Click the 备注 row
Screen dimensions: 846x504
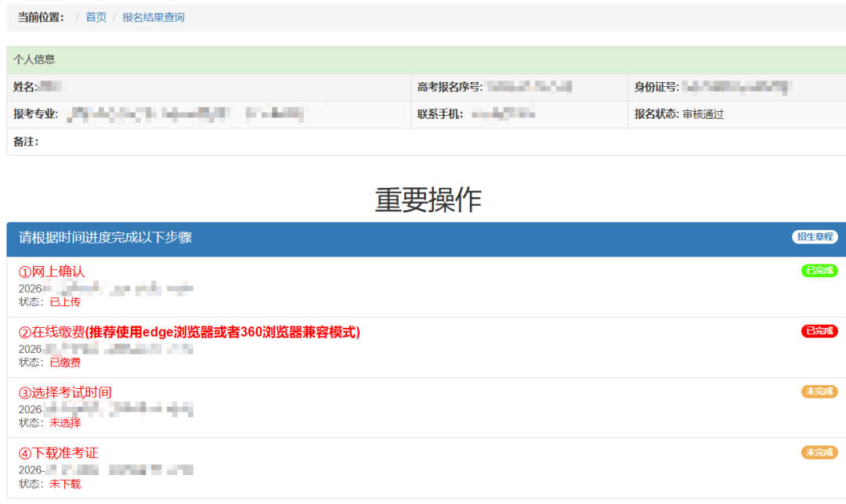27,142
